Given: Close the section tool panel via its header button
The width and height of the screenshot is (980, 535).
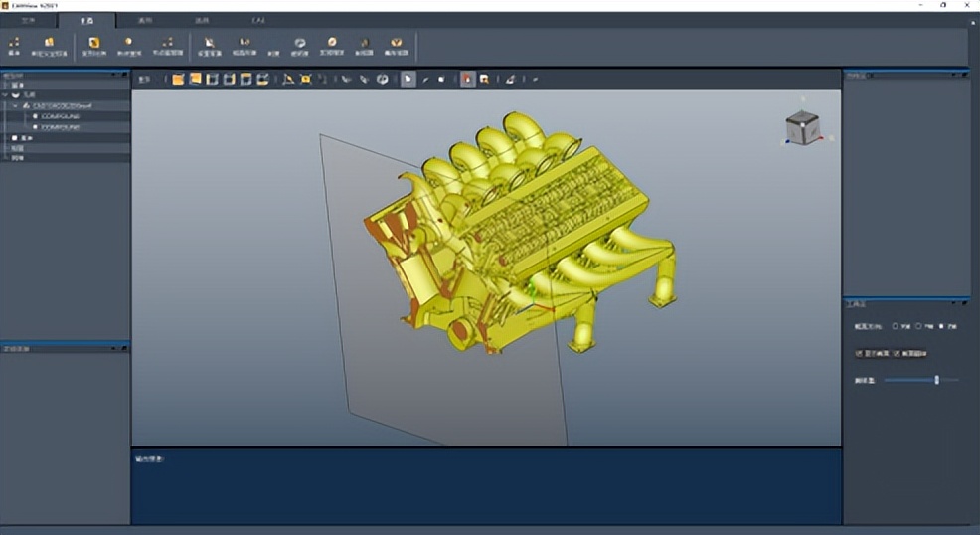Looking at the screenshot, I should click(964, 303).
